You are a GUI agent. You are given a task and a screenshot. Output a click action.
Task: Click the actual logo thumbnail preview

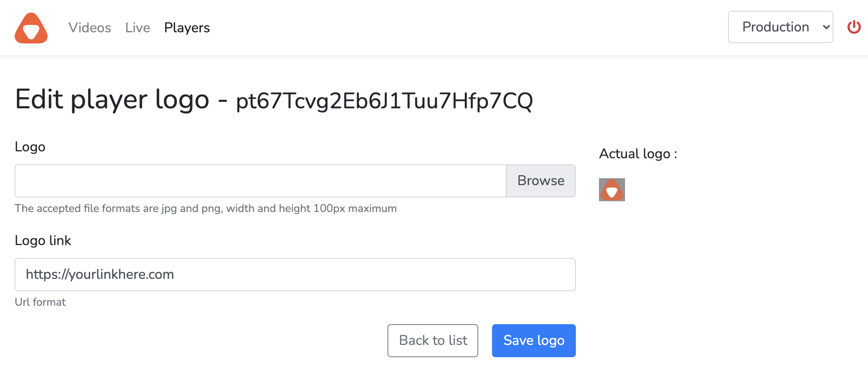(612, 190)
